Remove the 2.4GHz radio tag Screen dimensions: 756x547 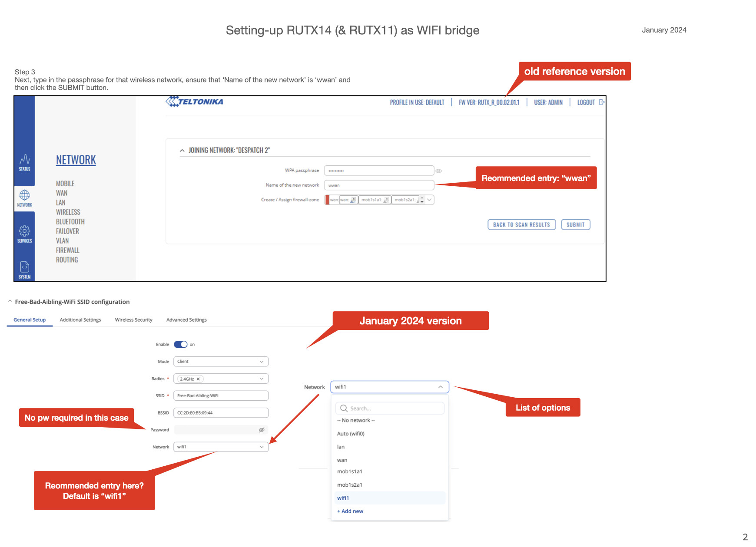pos(198,379)
